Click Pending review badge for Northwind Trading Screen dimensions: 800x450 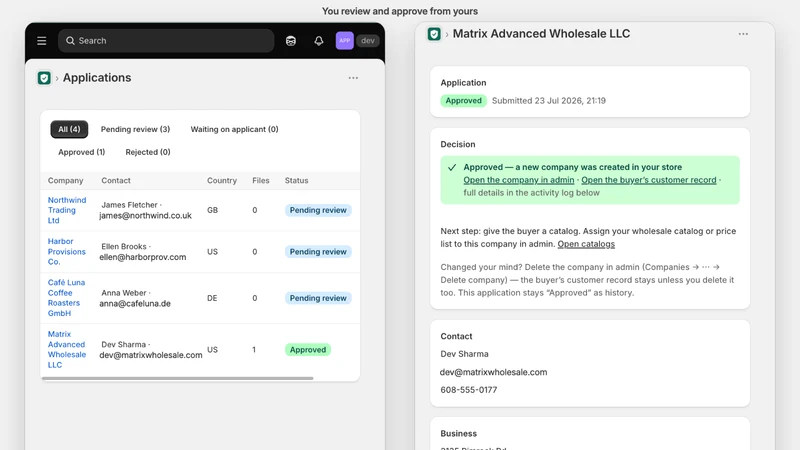[x=318, y=210]
